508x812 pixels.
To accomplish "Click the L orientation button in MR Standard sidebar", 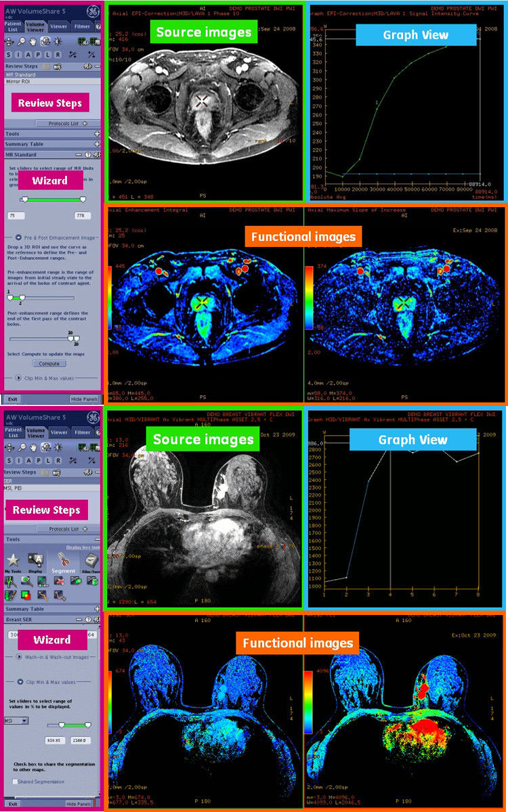I will click(x=47, y=55).
